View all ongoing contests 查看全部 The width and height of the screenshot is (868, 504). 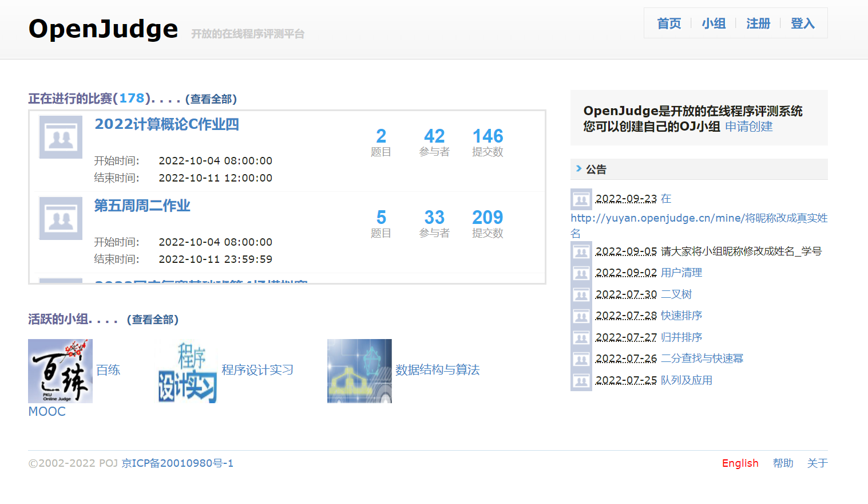coord(211,99)
